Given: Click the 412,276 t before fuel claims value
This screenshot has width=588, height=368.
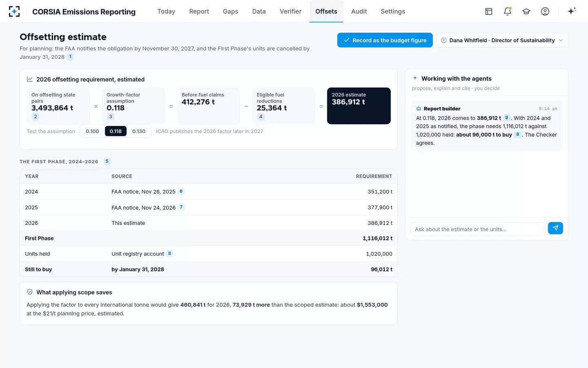Looking at the screenshot, I should (x=198, y=102).
